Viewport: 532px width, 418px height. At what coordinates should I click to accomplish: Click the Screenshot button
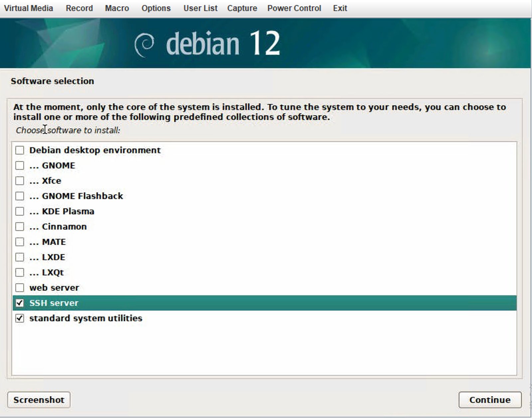(39, 400)
